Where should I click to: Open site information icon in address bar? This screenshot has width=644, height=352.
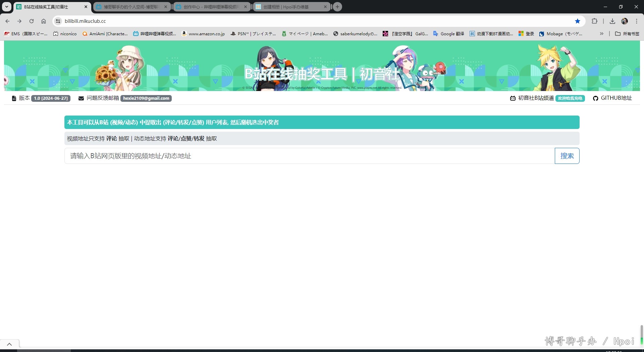[x=58, y=21]
